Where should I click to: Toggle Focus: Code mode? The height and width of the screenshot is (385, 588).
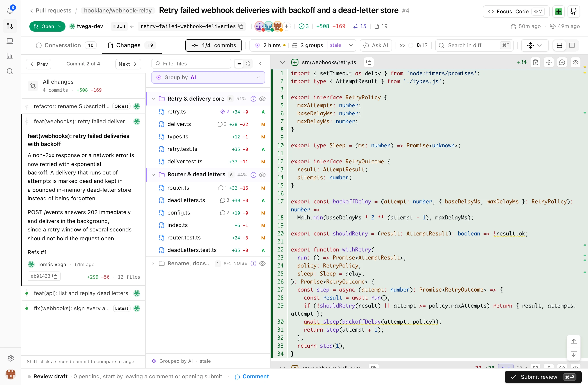[x=516, y=11]
